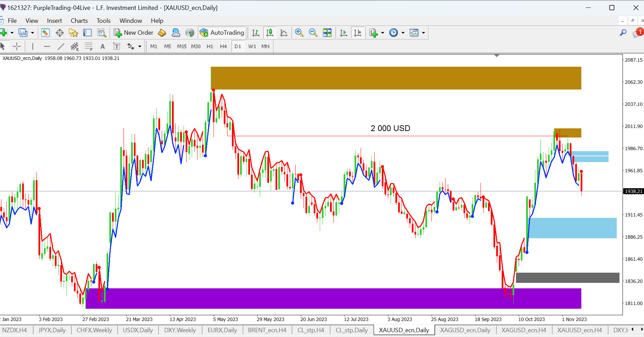Click the signals radio-wave icon
Image resolution: width=644 pixels, height=337 pixels.
190,33
